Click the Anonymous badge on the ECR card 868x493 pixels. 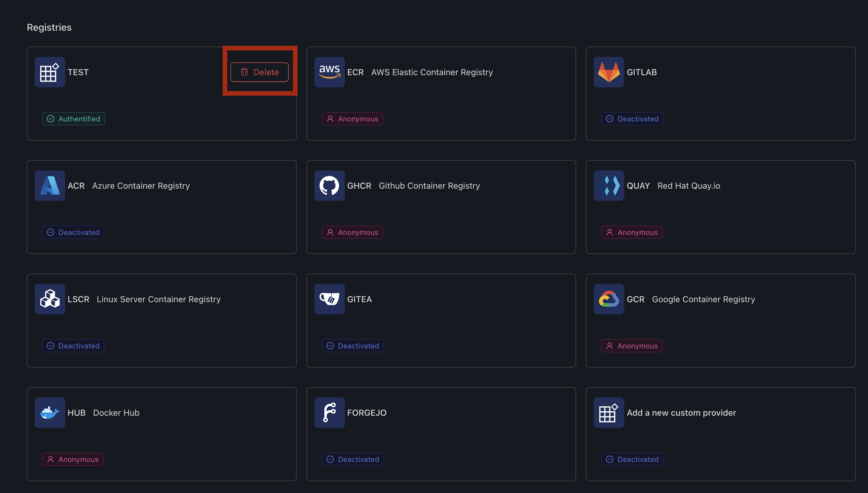352,119
